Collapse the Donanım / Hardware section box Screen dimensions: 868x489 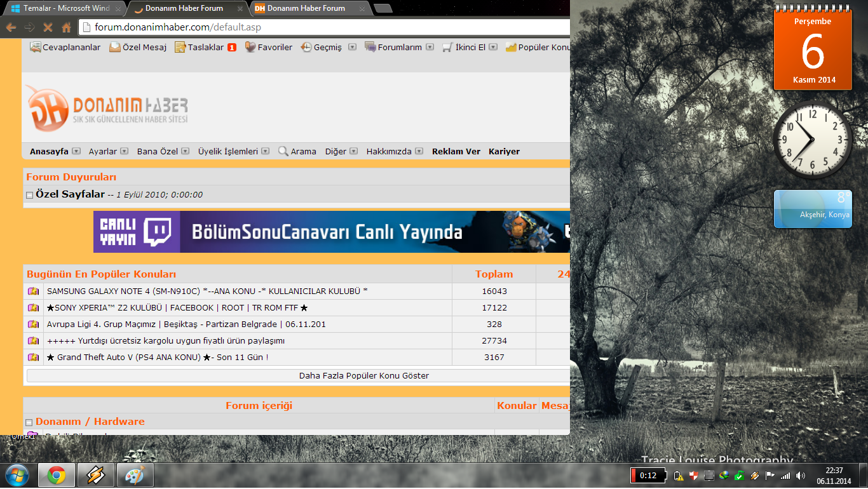click(29, 422)
